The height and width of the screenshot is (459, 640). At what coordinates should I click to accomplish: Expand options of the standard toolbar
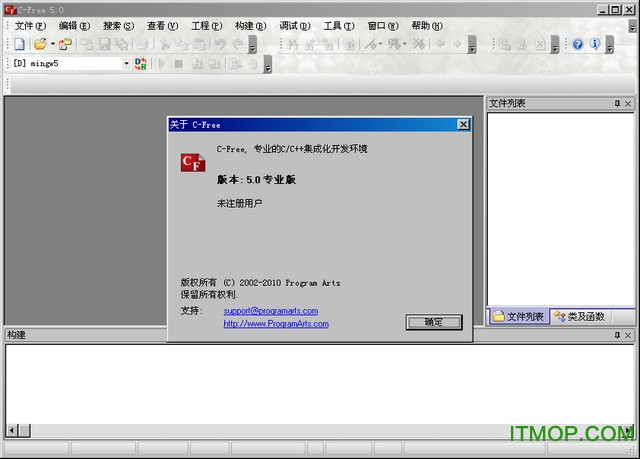[x=253, y=44]
